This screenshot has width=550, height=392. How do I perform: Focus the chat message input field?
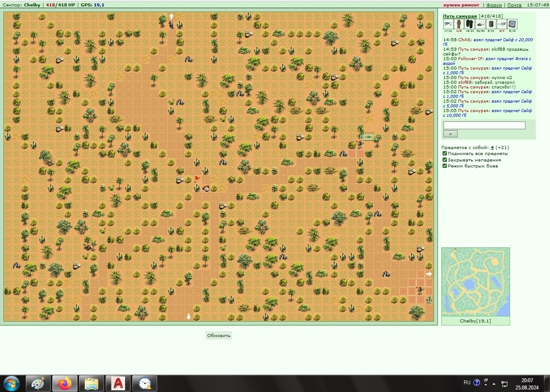click(x=484, y=125)
